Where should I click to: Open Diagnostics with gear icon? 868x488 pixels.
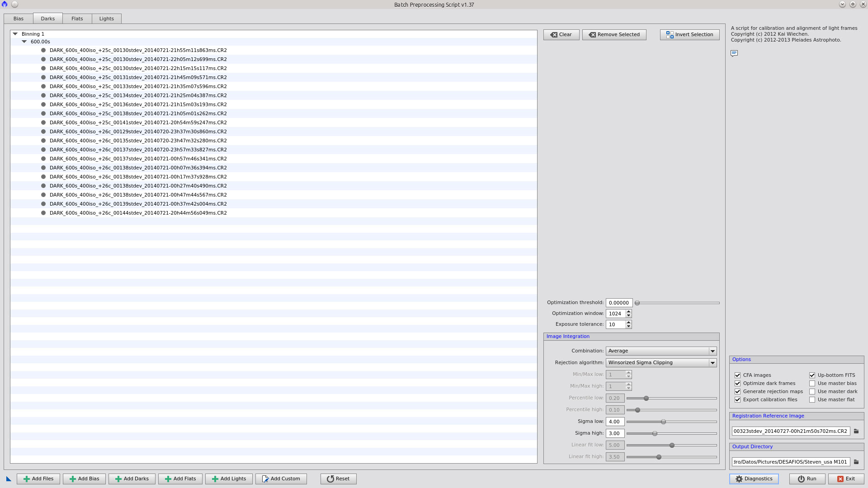pos(754,479)
